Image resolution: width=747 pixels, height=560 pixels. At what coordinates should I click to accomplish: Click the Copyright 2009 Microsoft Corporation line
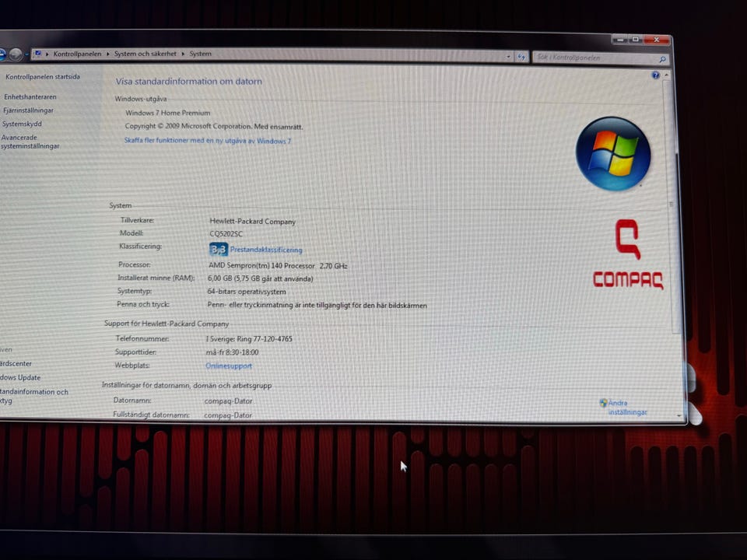(213, 127)
